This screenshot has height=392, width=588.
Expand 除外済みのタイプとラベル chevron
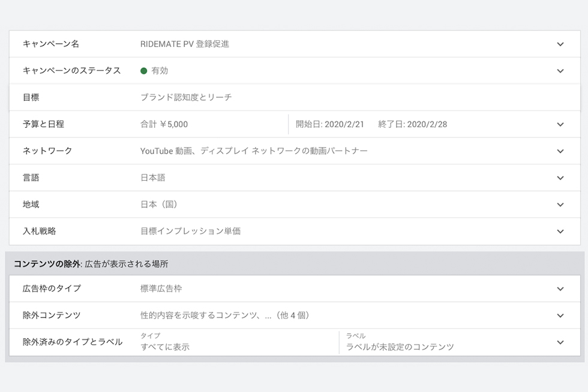(x=560, y=343)
